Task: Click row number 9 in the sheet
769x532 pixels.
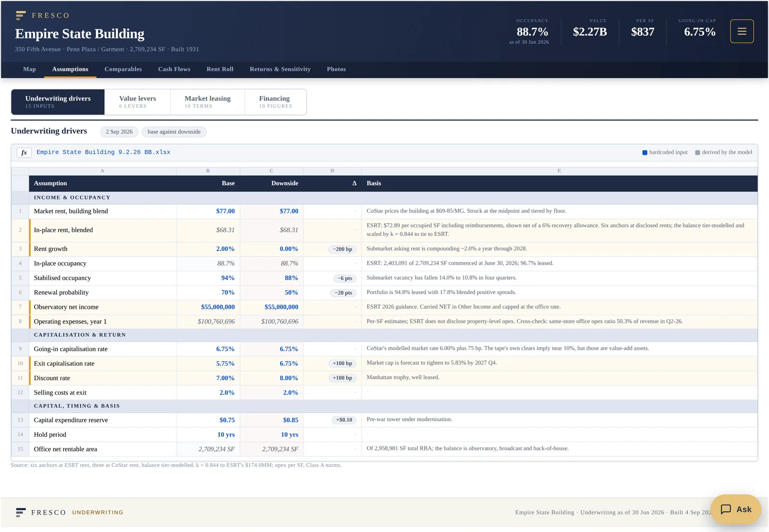Action: click(x=20, y=349)
